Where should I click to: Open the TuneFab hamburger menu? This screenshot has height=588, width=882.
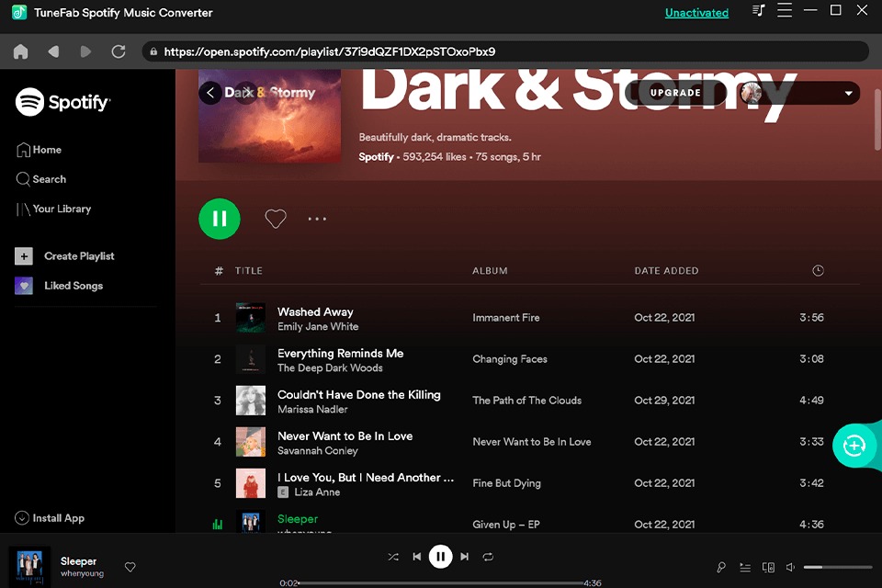click(x=784, y=12)
